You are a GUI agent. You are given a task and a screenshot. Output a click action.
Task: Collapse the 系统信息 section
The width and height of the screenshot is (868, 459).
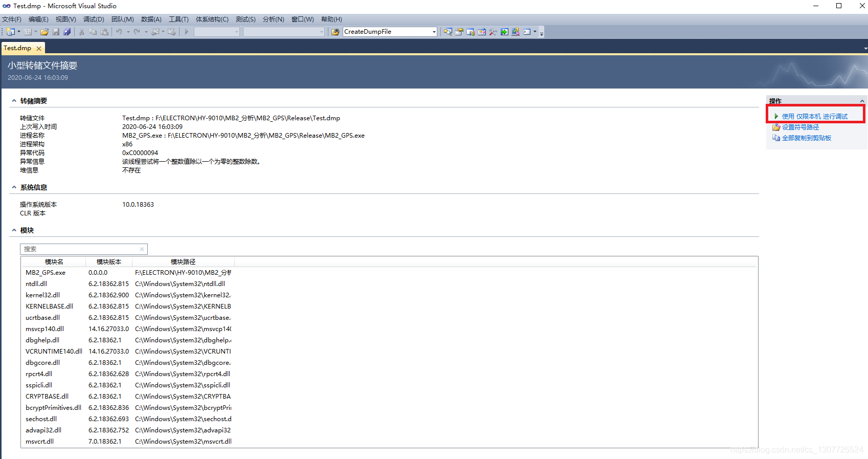(14, 187)
